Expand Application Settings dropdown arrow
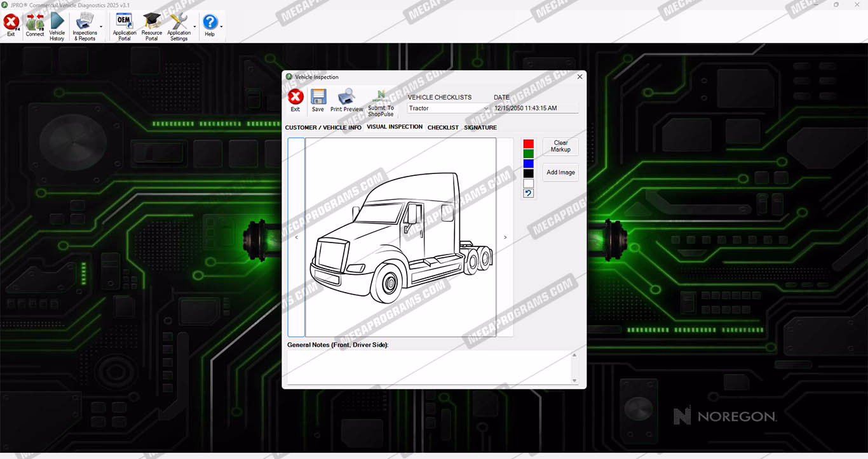 pyautogui.click(x=194, y=27)
